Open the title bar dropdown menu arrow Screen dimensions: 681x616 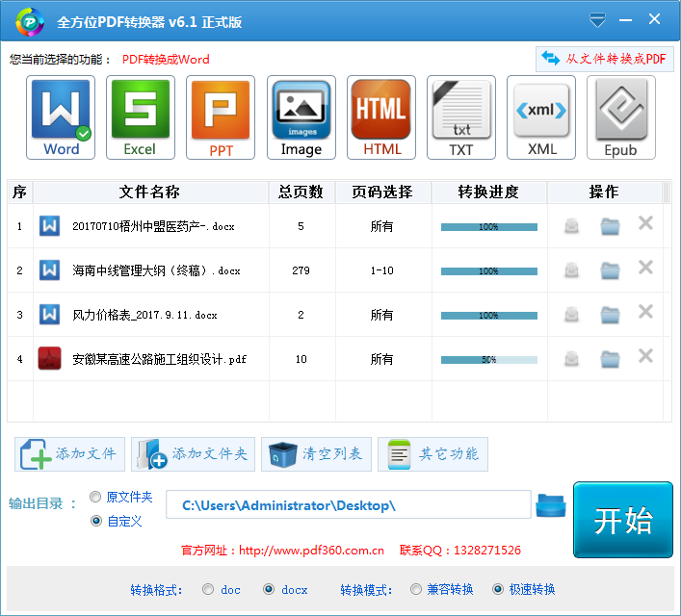coord(597,19)
